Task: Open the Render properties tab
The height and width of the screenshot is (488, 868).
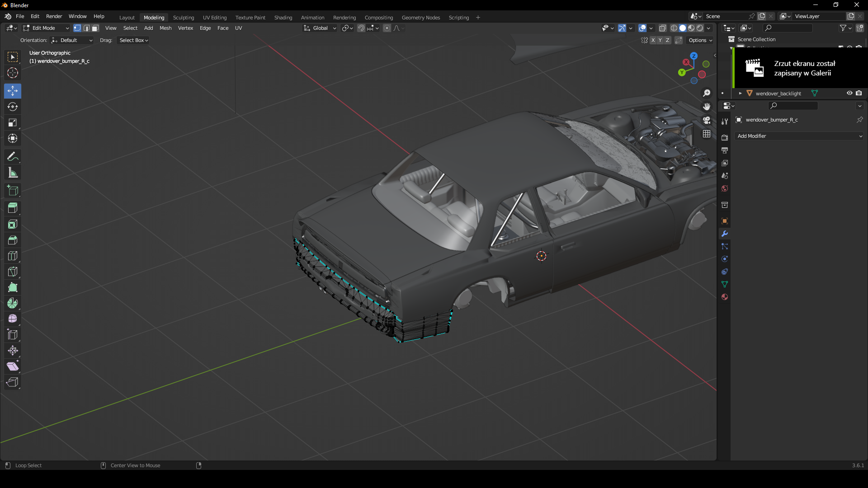Action: click(x=725, y=137)
